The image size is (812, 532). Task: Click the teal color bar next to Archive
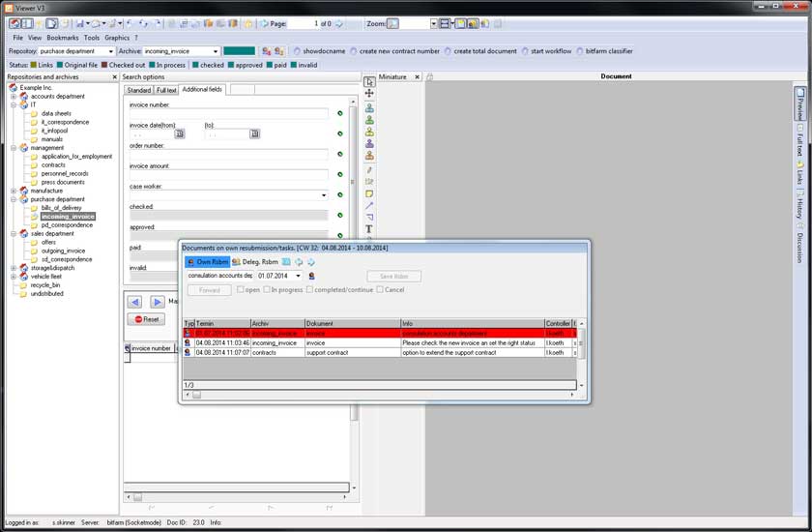click(x=239, y=51)
